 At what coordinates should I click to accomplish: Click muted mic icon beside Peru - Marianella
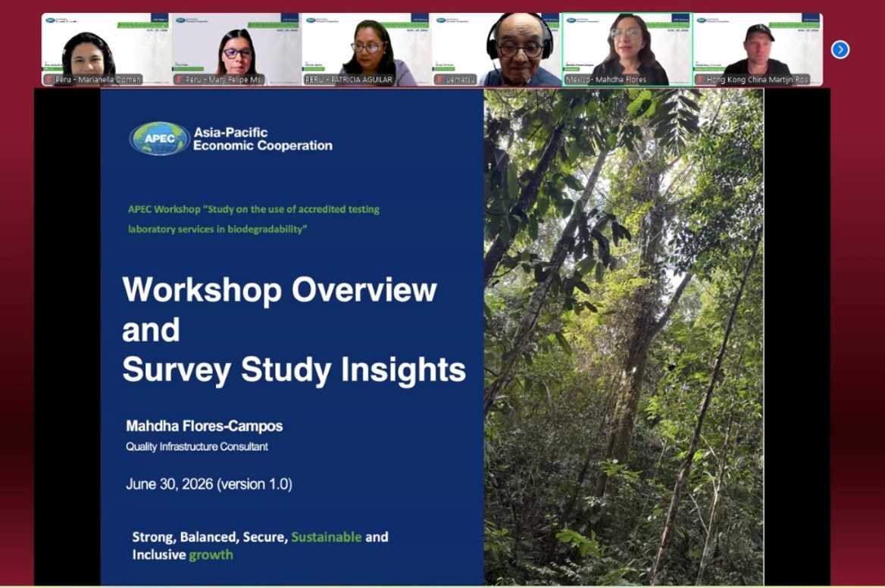[x=49, y=80]
